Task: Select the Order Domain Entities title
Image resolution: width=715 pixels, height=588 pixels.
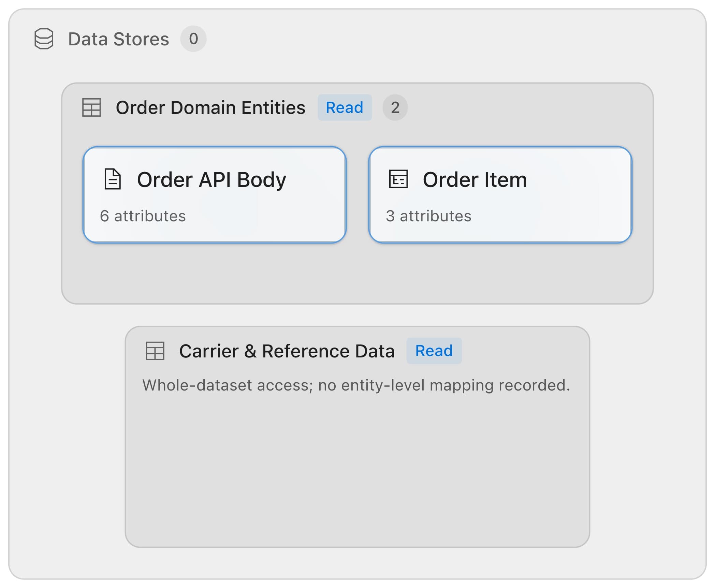Action: click(210, 107)
